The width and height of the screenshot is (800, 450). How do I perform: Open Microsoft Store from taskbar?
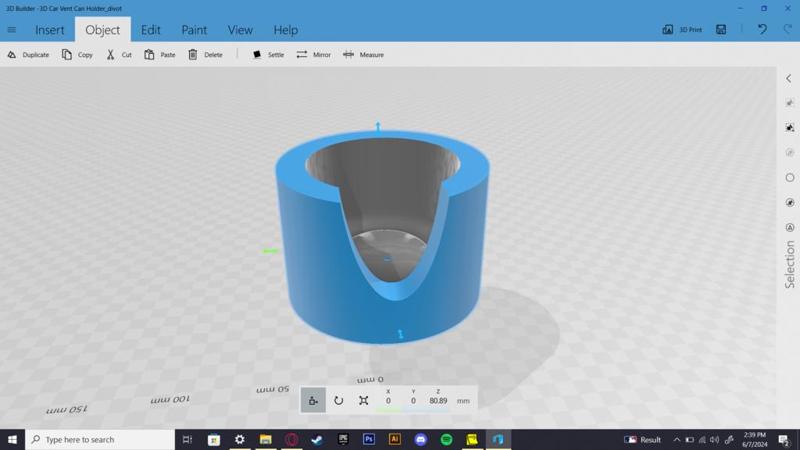214,439
